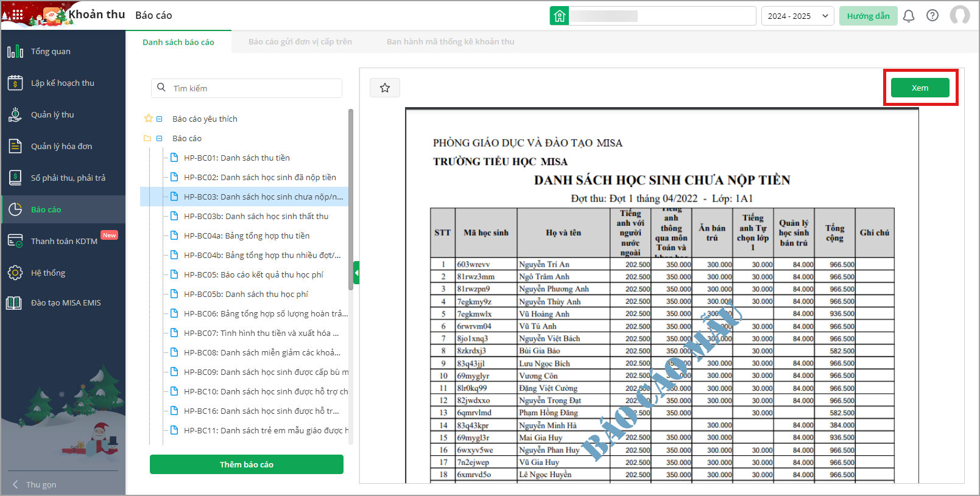Open the school year 2024 - 2025 dropdown

(x=797, y=16)
